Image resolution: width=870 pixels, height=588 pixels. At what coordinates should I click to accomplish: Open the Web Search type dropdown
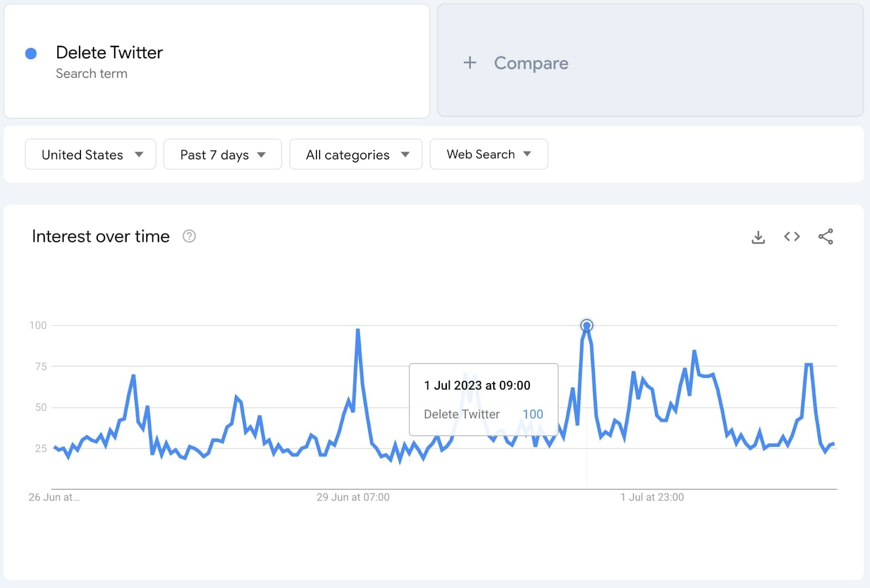(x=488, y=154)
